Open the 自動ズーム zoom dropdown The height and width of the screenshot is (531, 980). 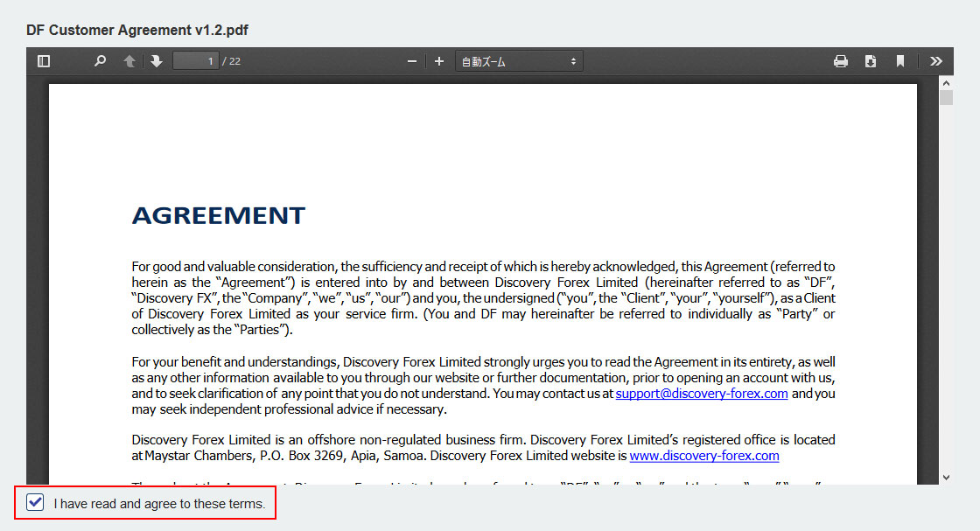(519, 61)
